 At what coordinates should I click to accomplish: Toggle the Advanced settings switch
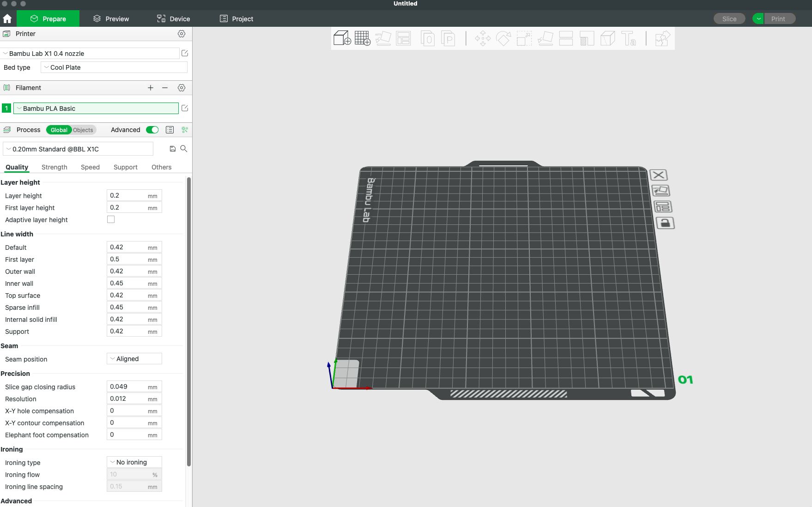tap(152, 130)
